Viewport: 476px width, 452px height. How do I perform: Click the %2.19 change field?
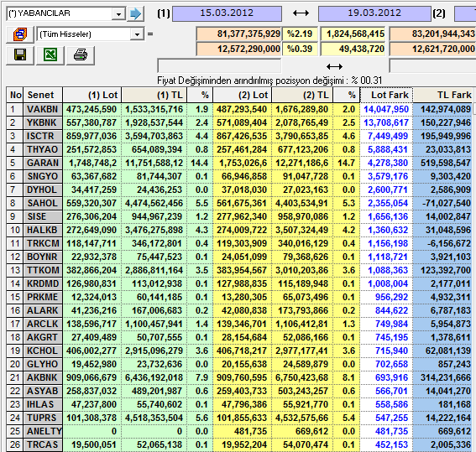tap(300, 34)
